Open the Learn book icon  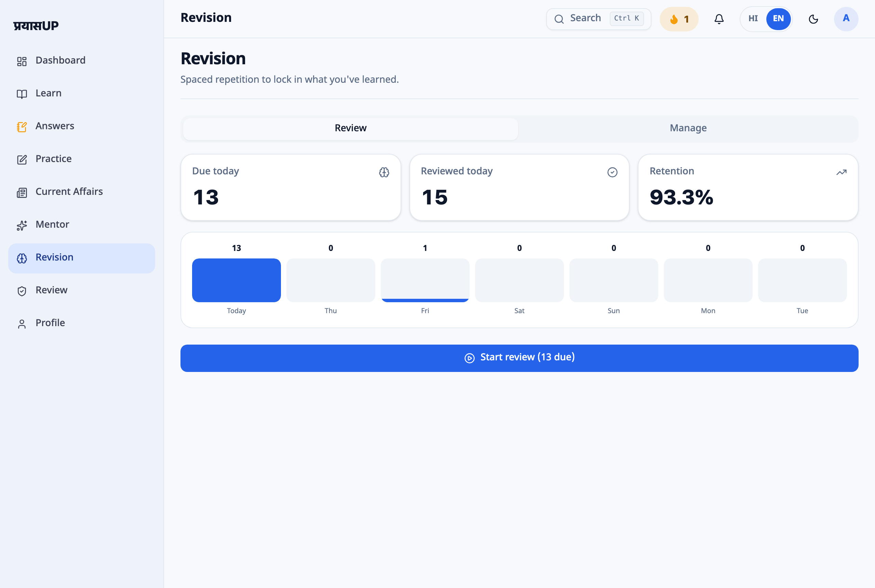pos(22,94)
